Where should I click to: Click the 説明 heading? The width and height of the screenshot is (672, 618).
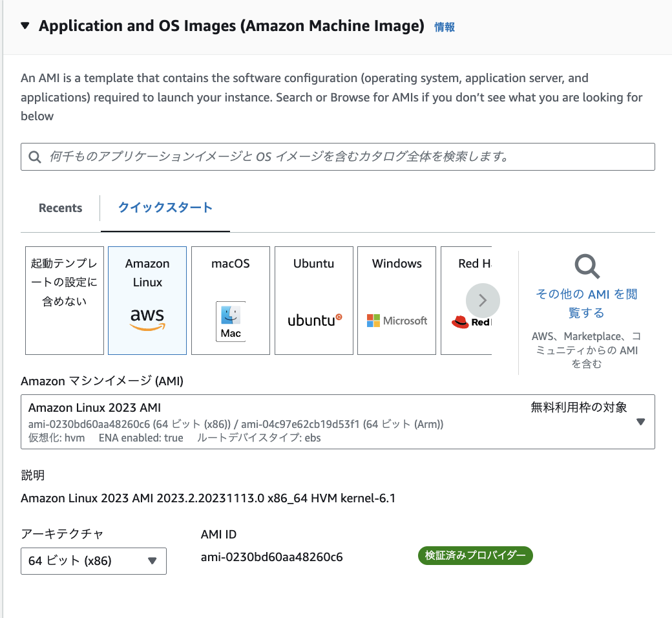coord(32,475)
